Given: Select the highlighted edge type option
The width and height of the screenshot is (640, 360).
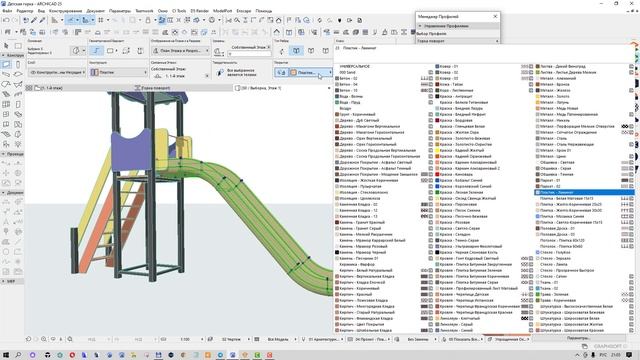Looking at the screenshot, I should point(296,51).
